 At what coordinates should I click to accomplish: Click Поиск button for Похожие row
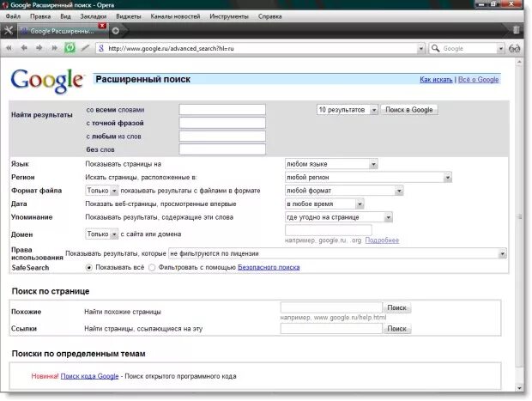point(396,307)
